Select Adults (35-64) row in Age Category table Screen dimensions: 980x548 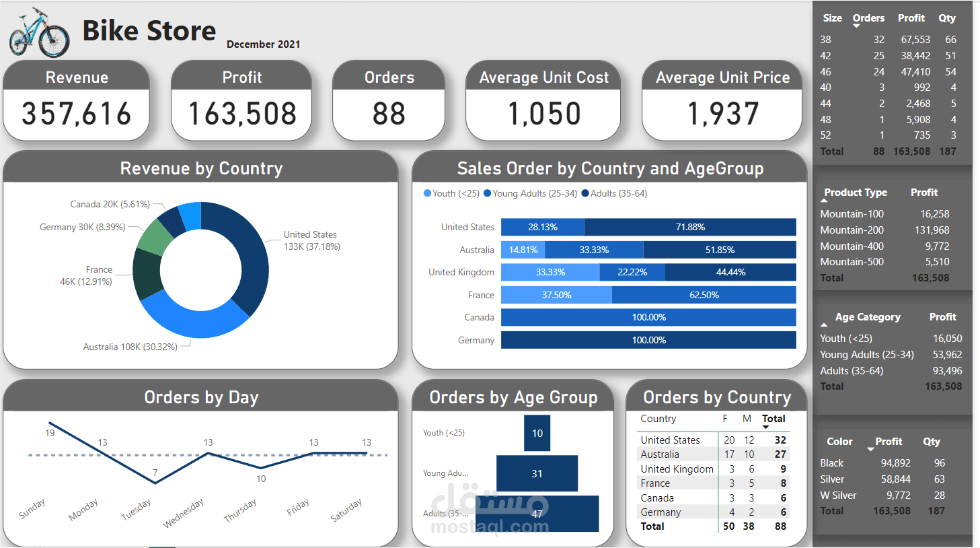click(x=891, y=371)
